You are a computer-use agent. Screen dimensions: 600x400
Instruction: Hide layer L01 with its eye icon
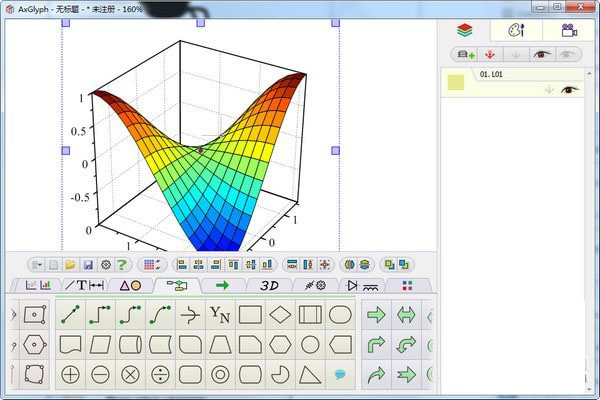point(569,90)
